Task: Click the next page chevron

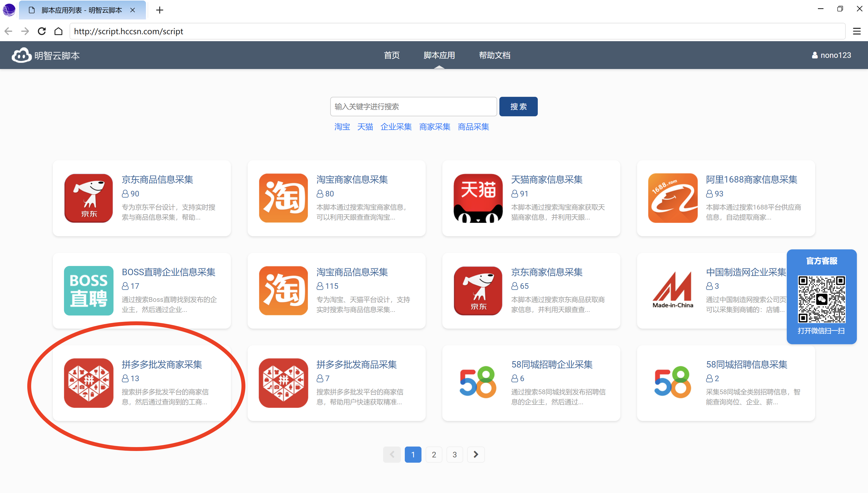Action: (x=476, y=454)
